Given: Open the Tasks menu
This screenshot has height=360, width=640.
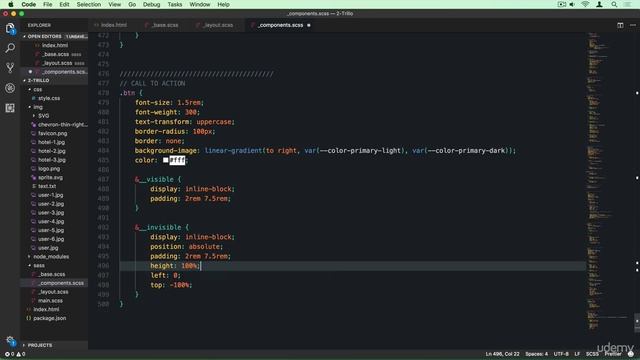Looking at the screenshot, I should coord(175,4).
